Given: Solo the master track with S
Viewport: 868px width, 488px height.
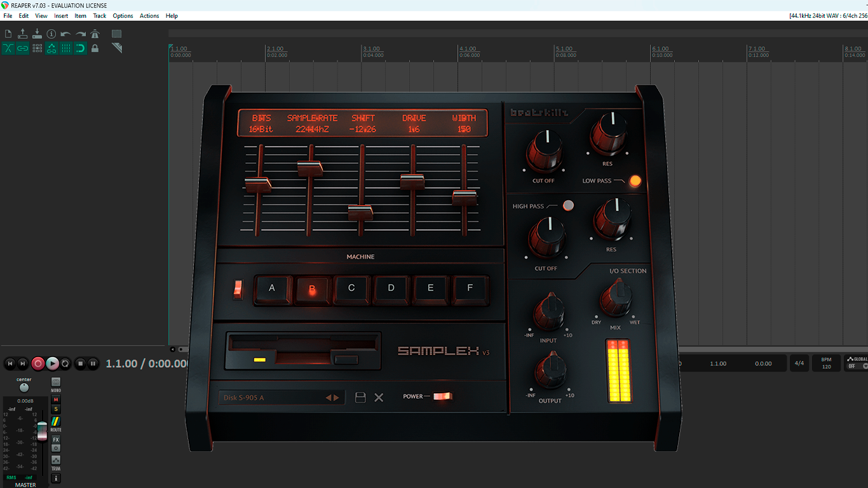Looking at the screenshot, I should pyautogui.click(x=56, y=409).
